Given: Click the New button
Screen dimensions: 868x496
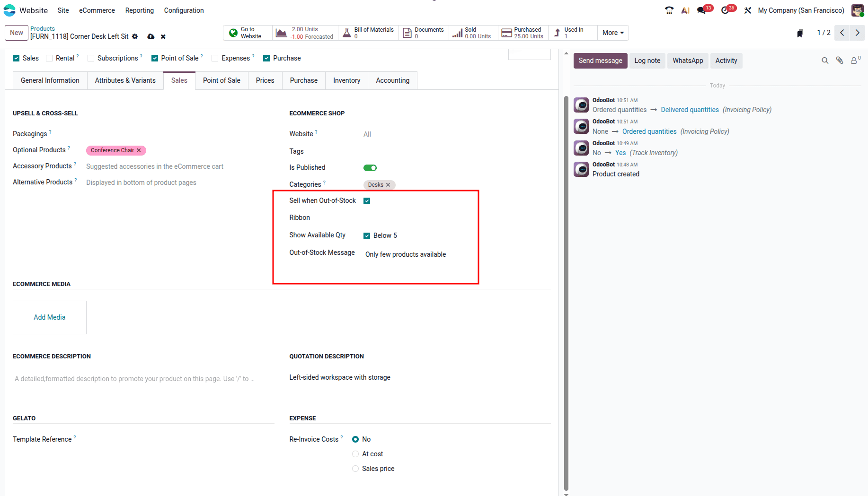Looking at the screenshot, I should (17, 33).
